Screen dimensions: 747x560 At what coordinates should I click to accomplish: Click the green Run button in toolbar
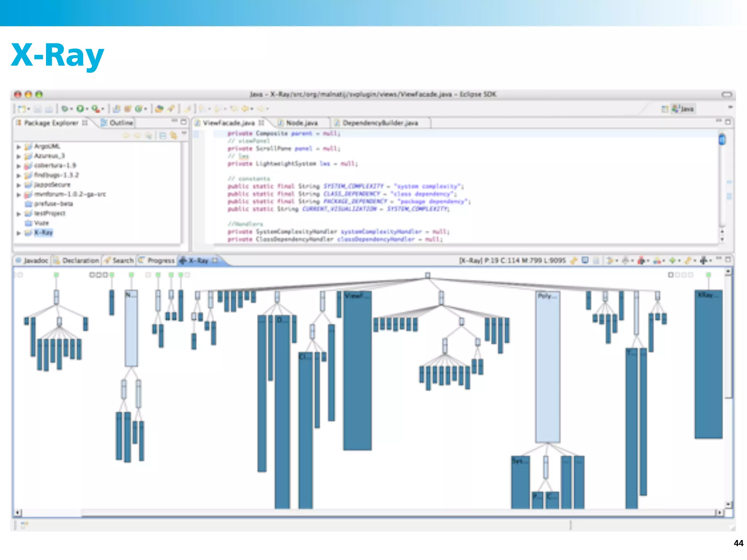81,109
